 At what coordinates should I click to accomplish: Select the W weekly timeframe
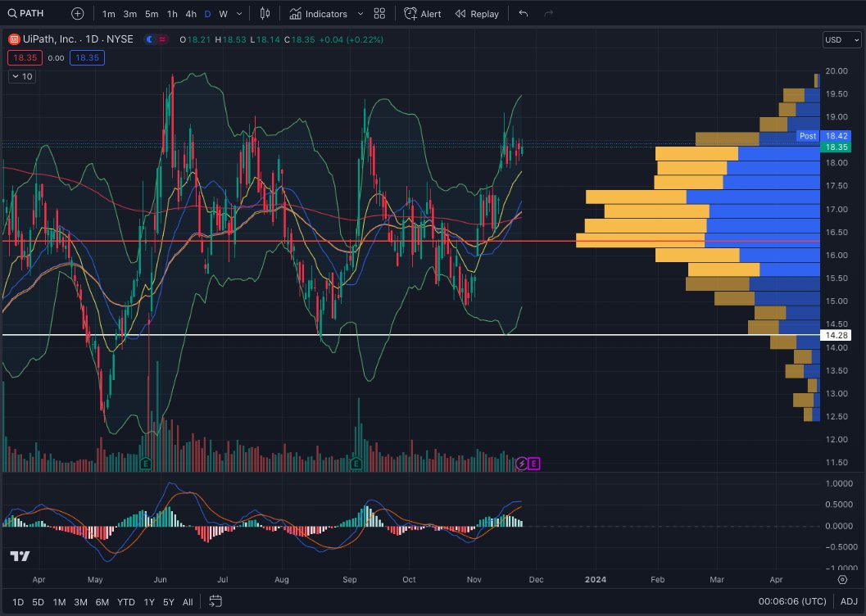point(223,14)
